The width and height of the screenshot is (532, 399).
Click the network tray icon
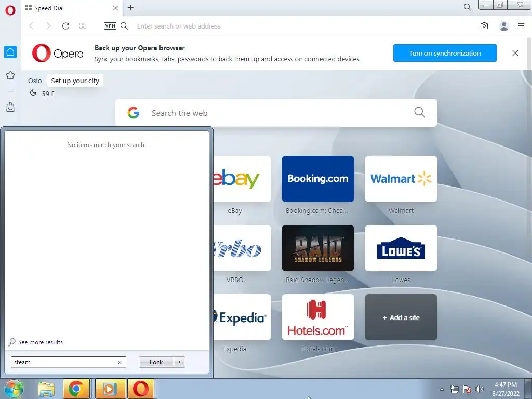(454, 389)
